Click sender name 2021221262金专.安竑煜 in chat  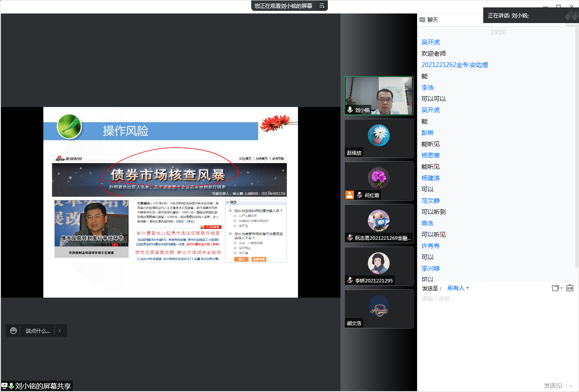(454, 65)
